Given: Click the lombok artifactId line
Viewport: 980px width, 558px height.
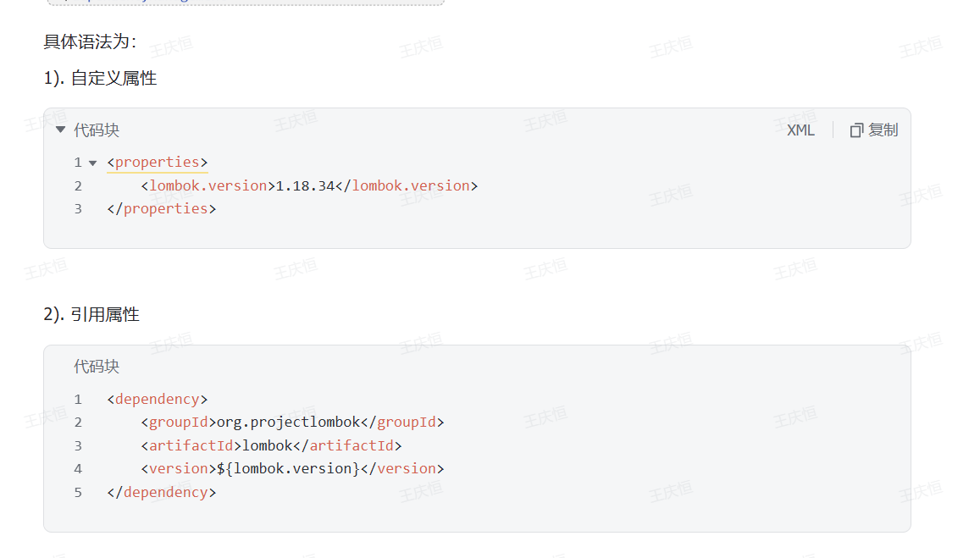Looking at the screenshot, I should point(268,445).
